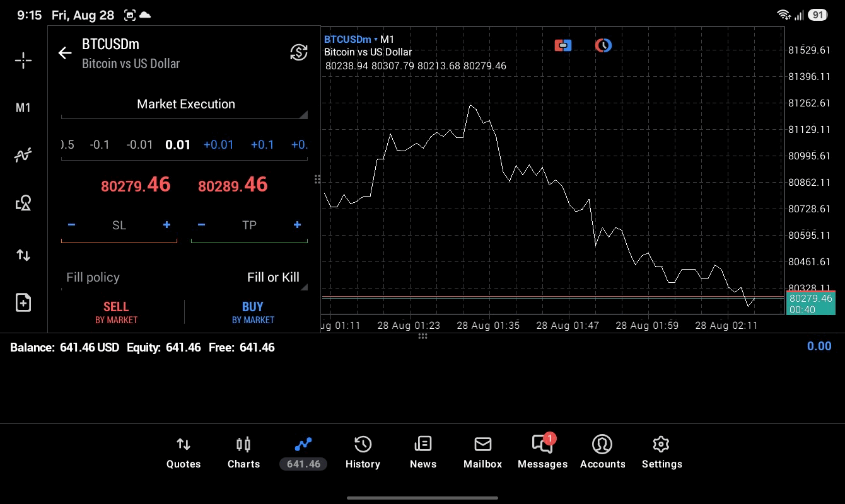Decrease volume by 0.01
The image size is (845, 504).
pyautogui.click(x=139, y=145)
